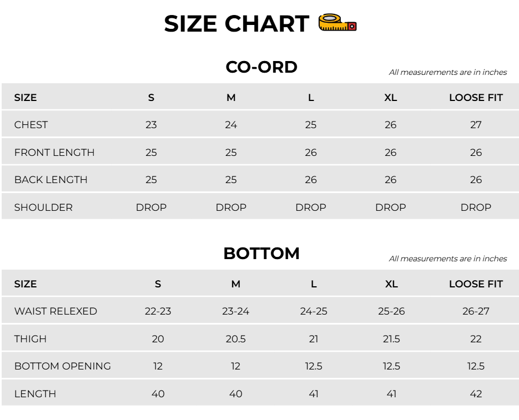Select the THIGH row label
The width and height of the screenshot is (519, 420).
30,339
